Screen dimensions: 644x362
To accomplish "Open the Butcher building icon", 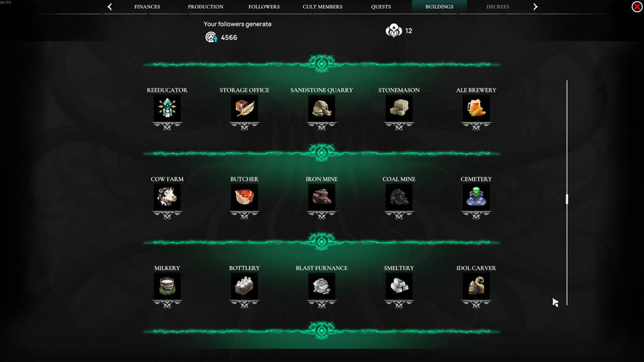I will pos(245,197).
